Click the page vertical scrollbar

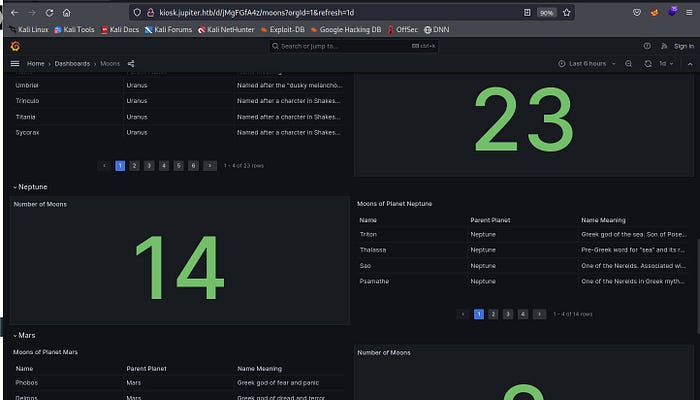[698, 286]
